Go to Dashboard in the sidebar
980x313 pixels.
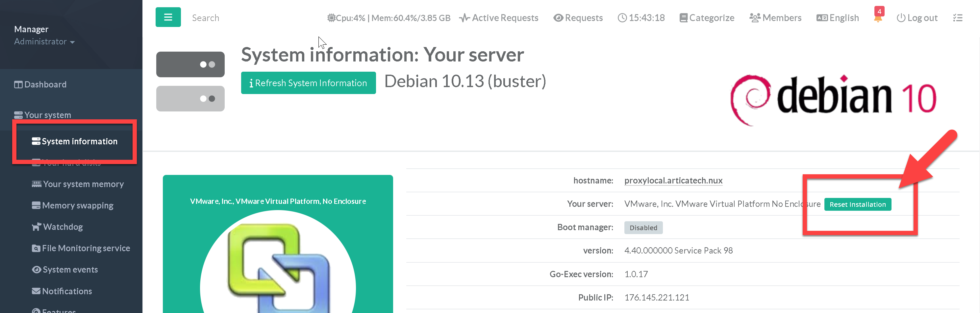45,84
